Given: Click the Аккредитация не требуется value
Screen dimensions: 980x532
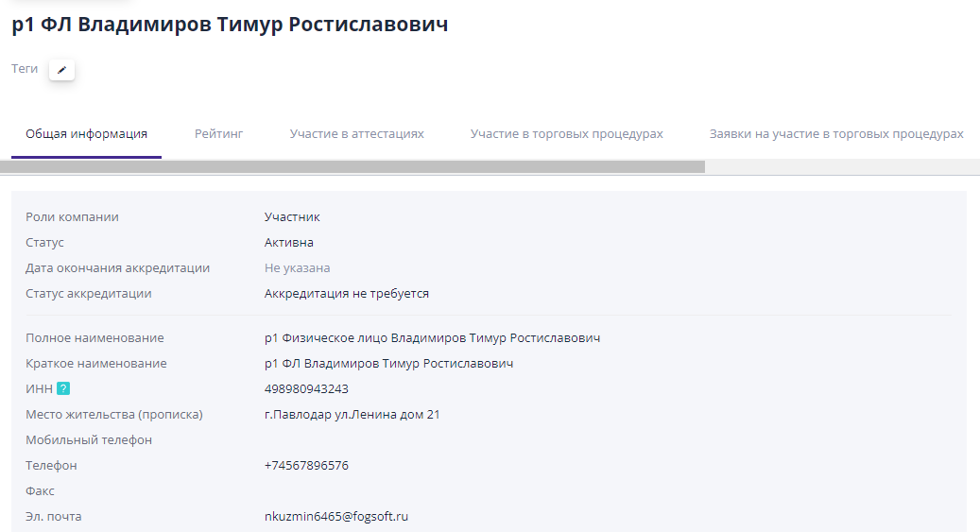Looking at the screenshot, I should (346, 293).
